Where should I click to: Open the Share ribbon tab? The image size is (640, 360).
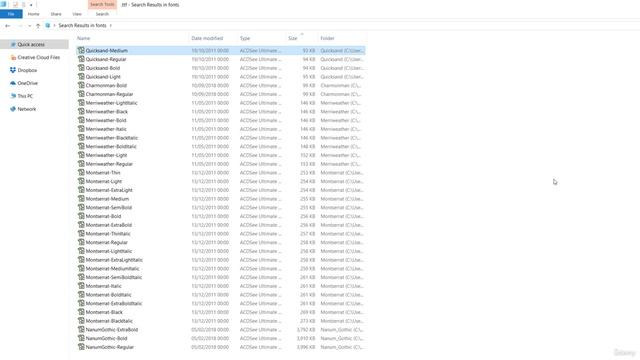click(56, 14)
